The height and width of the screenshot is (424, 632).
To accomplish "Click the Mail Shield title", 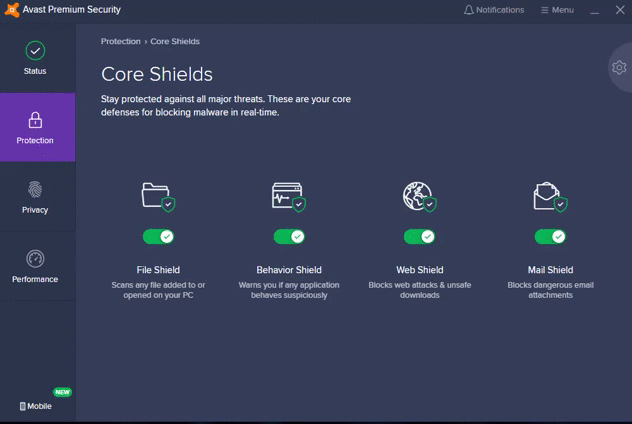I will coord(550,270).
